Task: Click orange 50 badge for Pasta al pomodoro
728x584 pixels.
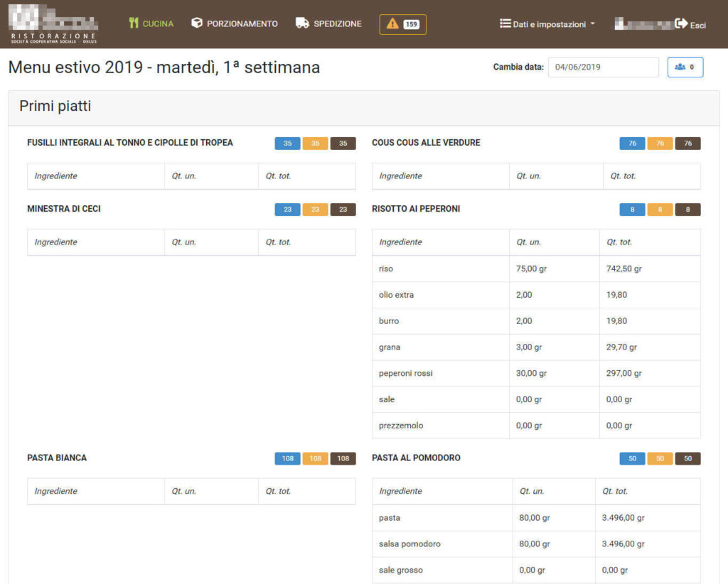Action: coord(660,458)
